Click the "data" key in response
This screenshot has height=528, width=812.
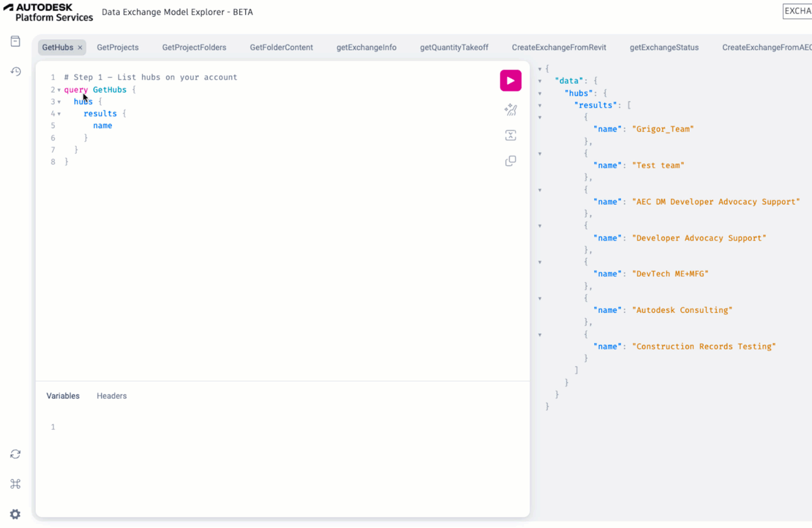(x=568, y=81)
